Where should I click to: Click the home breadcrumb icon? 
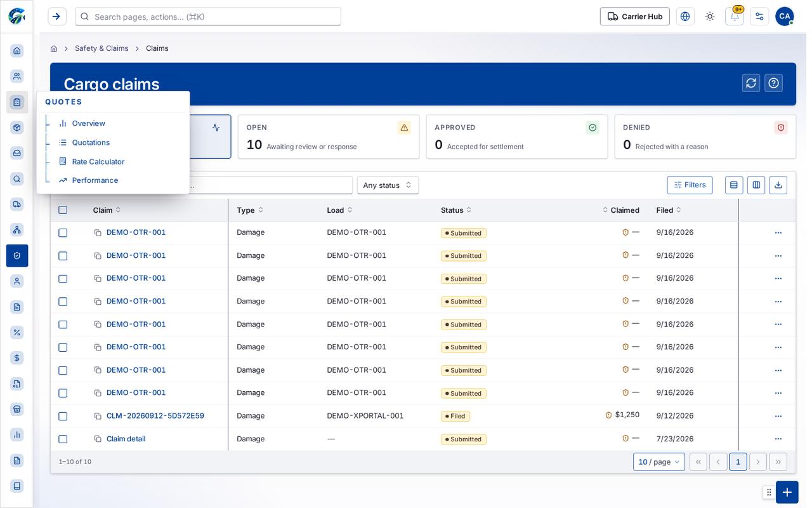click(x=54, y=49)
